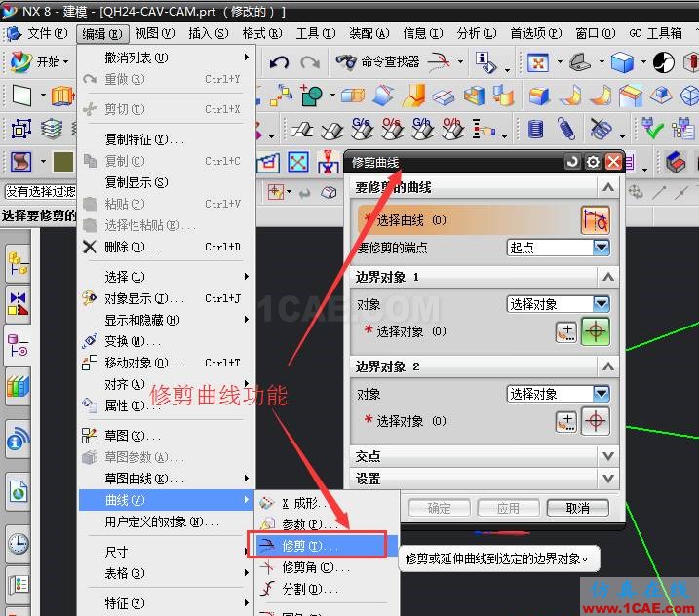Click the 确定 button
This screenshot has height=616, width=699.
click(x=439, y=508)
